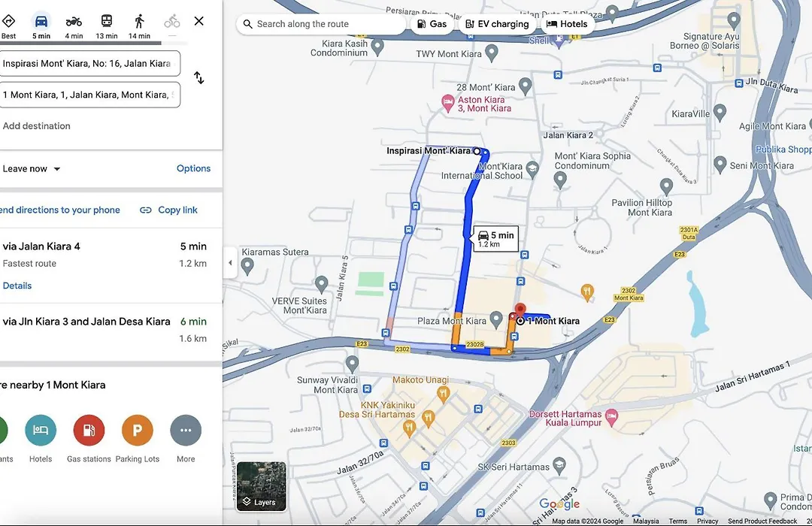The image size is (812, 526).
Task: Click the restaurant pin east of 1 Mont Kiara
Action: 586,292
